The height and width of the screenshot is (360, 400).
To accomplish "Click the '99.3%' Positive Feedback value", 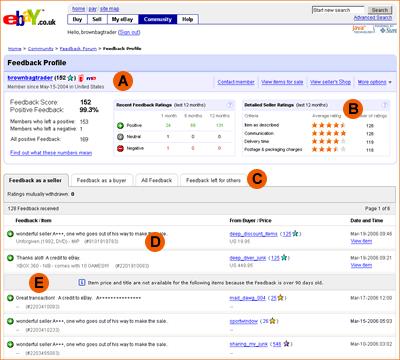I will pyautogui.click(x=89, y=110).
